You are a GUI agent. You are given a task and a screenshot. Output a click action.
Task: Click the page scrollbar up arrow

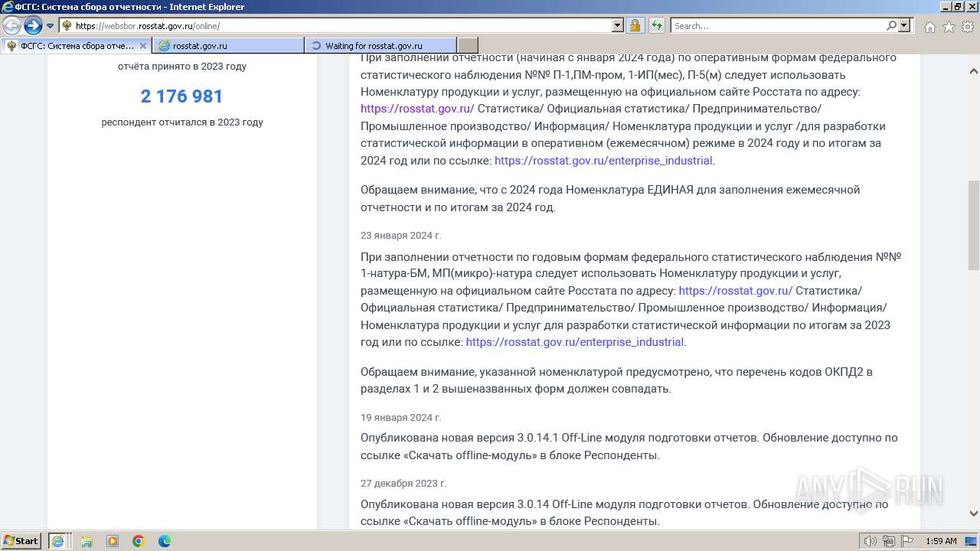pyautogui.click(x=973, y=71)
